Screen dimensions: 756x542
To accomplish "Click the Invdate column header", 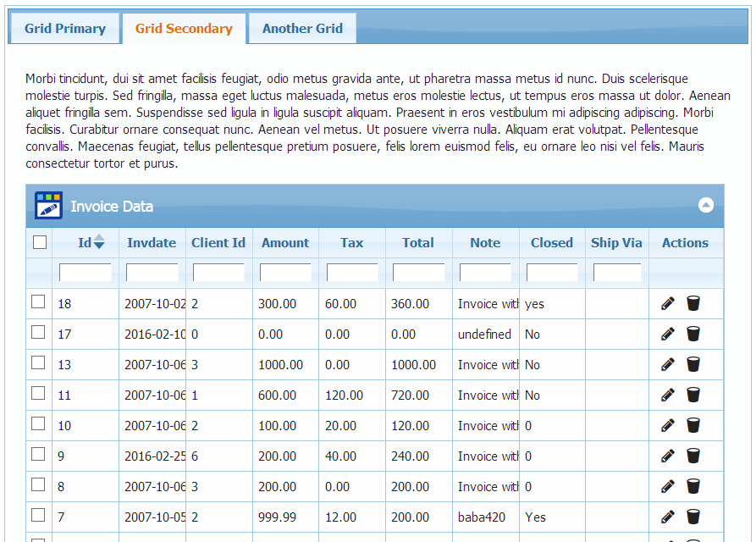I will pyautogui.click(x=152, y=243).
